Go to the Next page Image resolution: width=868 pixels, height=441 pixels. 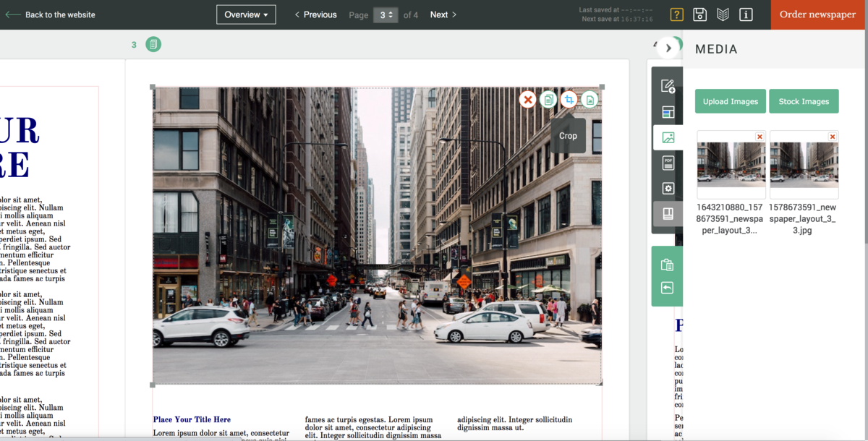tap(443, 14)
